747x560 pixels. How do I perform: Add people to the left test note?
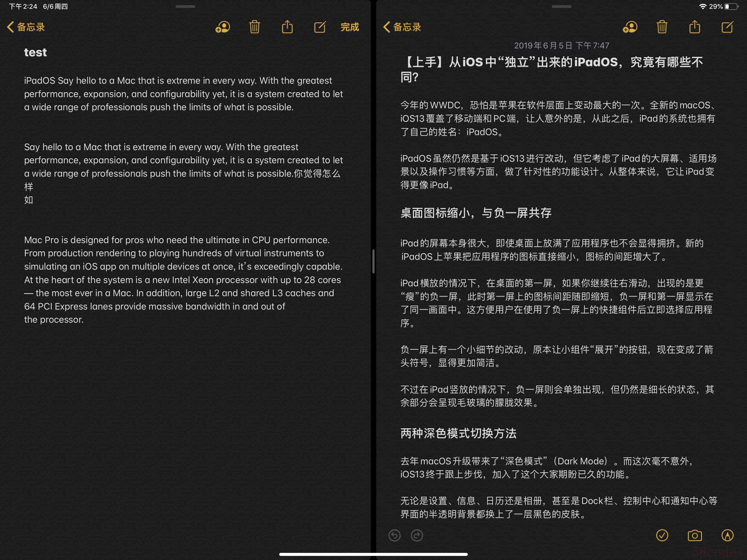pos(223,27)
